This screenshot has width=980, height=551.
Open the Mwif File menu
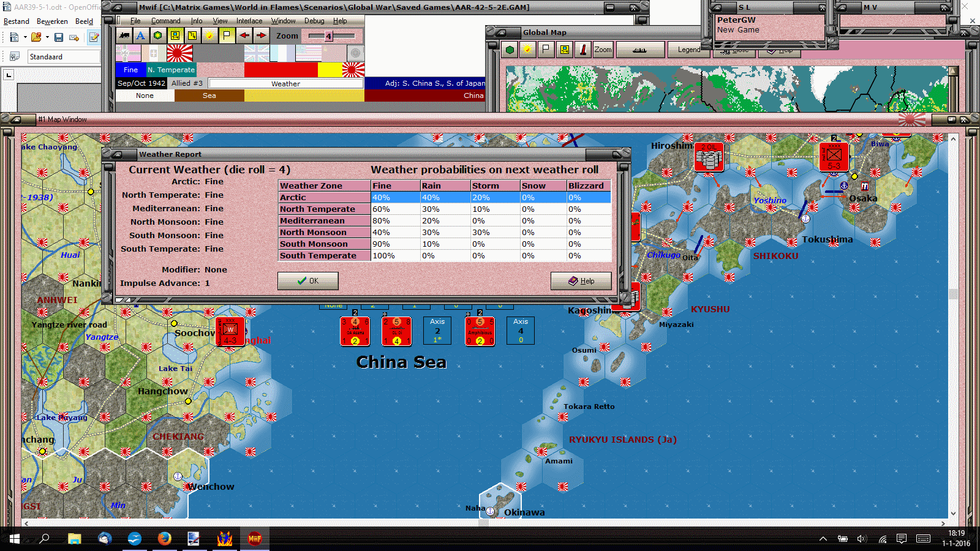[x=135, y=21]
